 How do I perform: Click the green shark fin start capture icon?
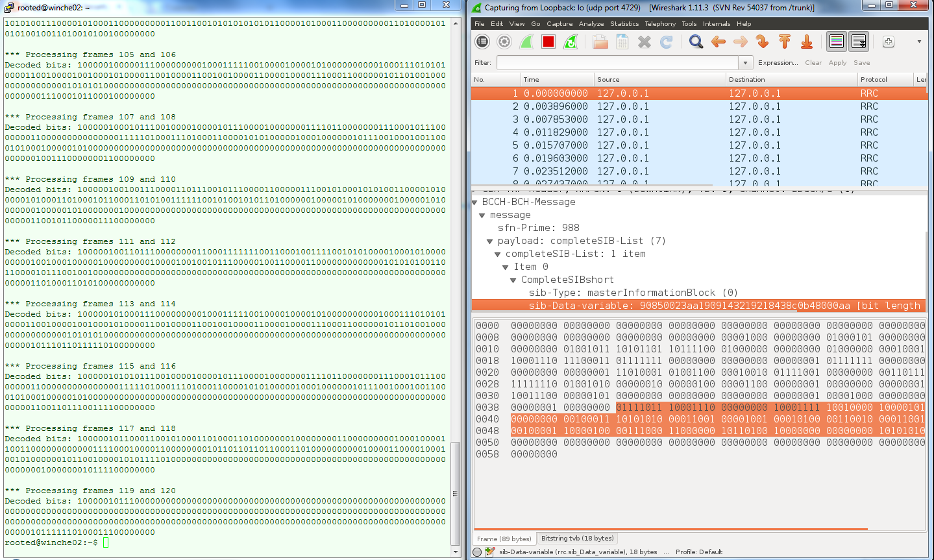[x=526, y=42]
